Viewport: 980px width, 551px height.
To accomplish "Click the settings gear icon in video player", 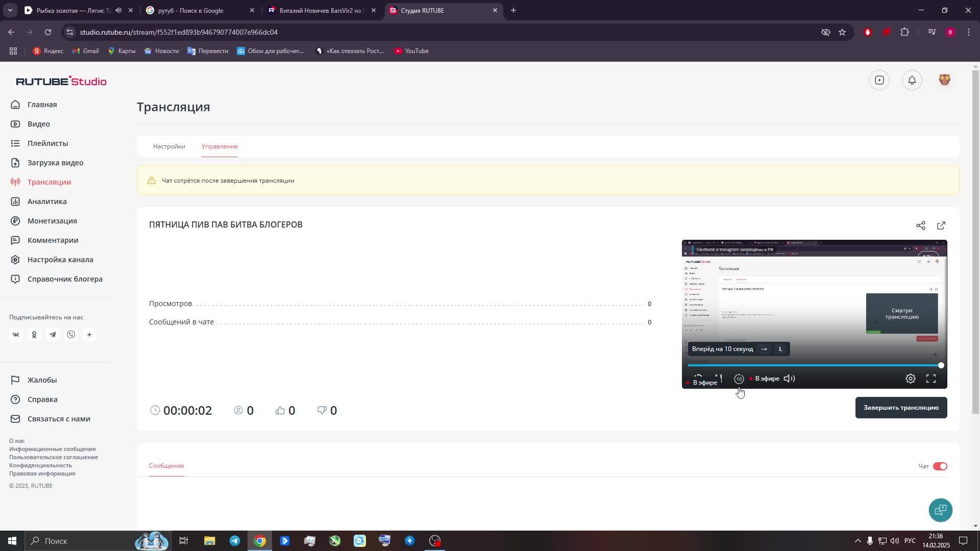I will click(911, 378).
